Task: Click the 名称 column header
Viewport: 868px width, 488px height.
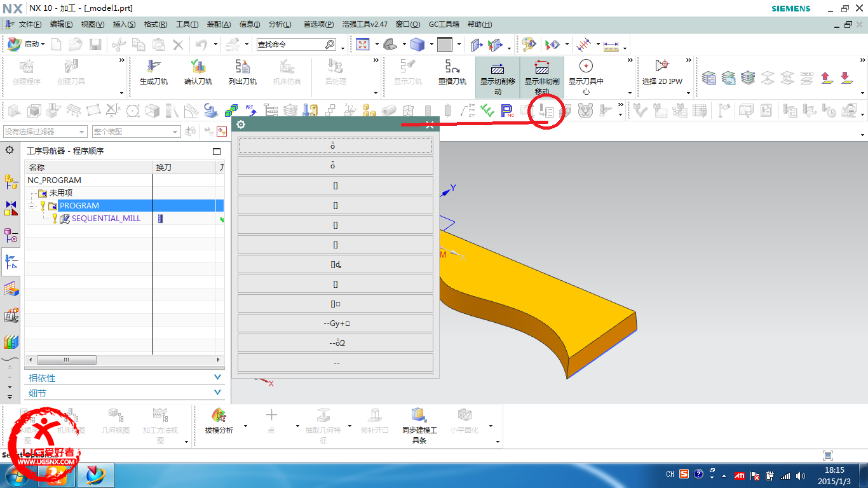Action: (x=88, y=167)
